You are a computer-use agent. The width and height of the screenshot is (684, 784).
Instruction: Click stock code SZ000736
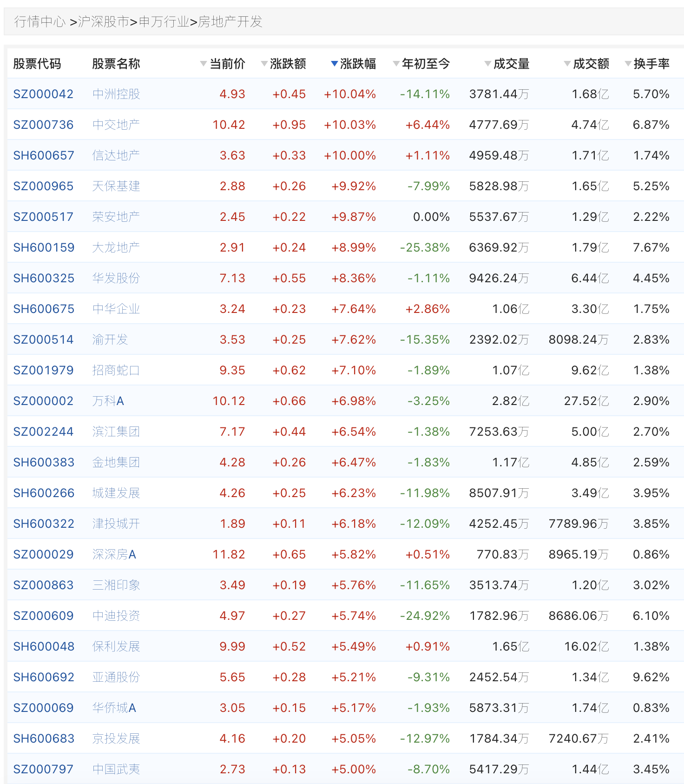coord(43,125)
